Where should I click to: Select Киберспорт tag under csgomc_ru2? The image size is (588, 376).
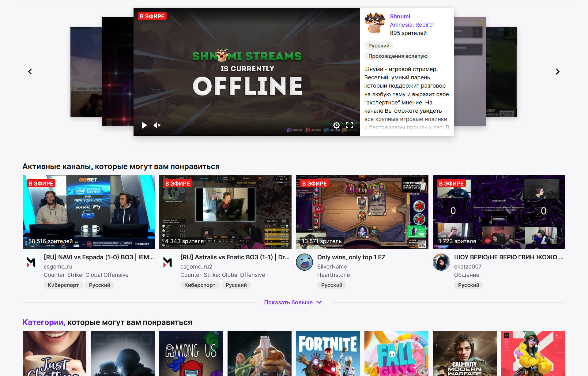(200, 285)
